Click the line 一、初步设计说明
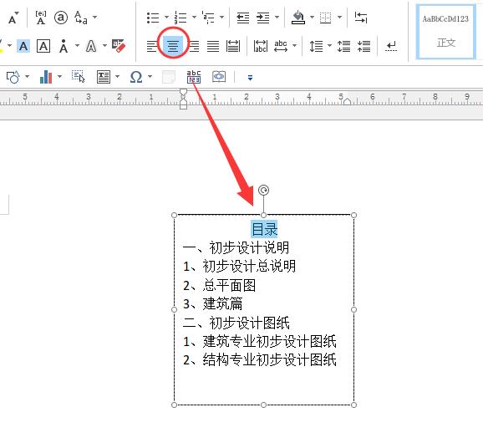 (x=236, y=247)
